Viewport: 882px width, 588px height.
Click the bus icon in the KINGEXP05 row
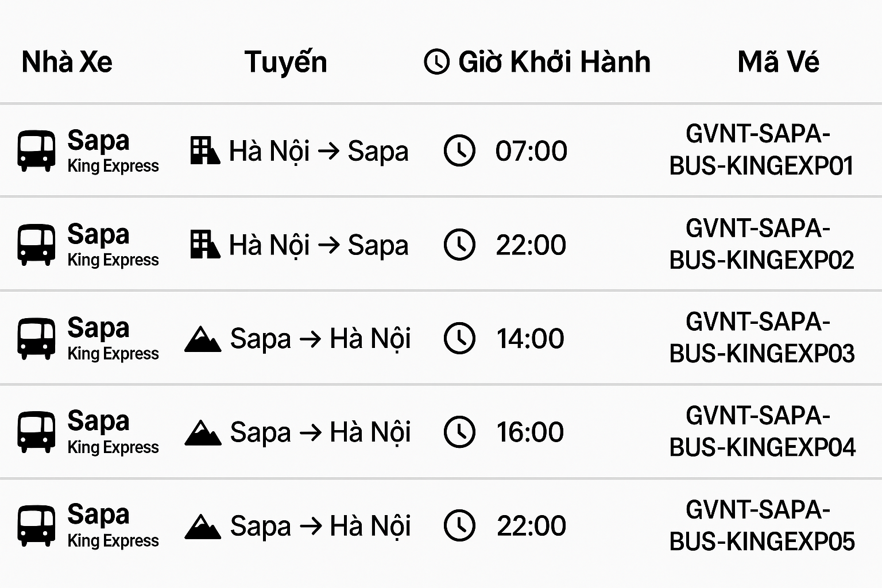coord(36,525)
